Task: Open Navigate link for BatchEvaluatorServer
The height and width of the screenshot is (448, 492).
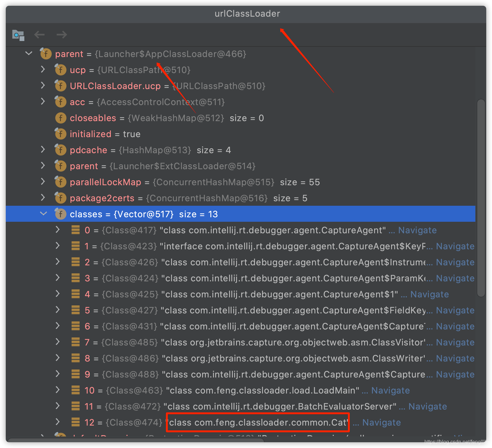Action: (x=428, y=406)
